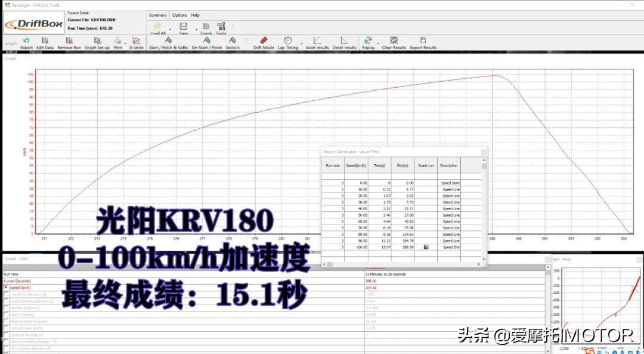Click the Speed(km/h) column header
The image size is (644, 354).
(x=356, y=166)
